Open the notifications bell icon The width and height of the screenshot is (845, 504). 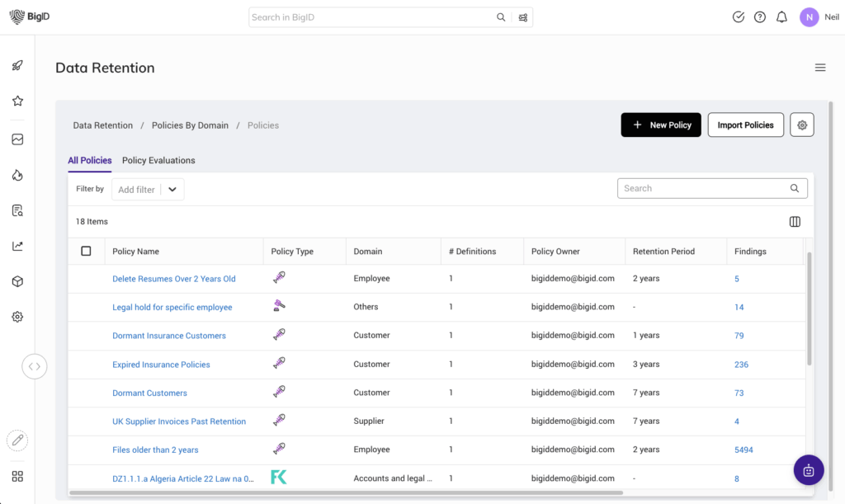pyautogui.click(x=781, y=17)
